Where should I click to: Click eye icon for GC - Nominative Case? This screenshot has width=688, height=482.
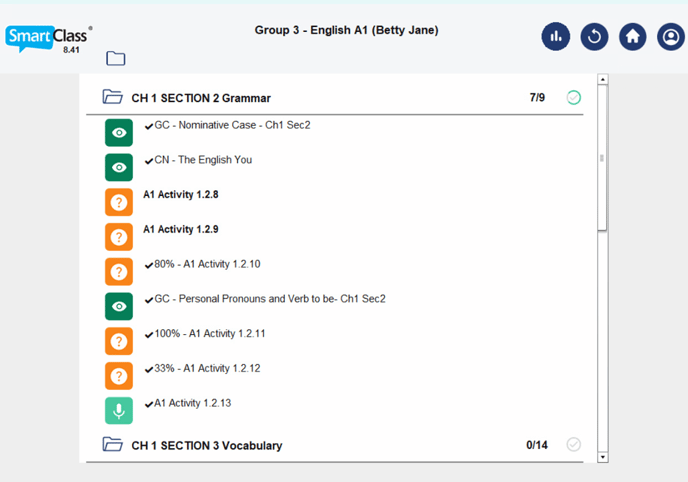[119, 133]
